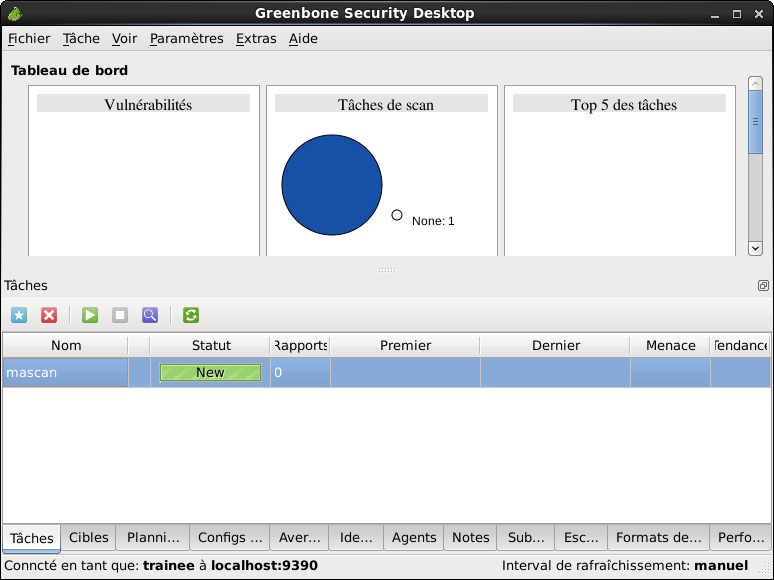
Task: Click the dashboard scrollbar down arrow
Action: click(755, 248)
